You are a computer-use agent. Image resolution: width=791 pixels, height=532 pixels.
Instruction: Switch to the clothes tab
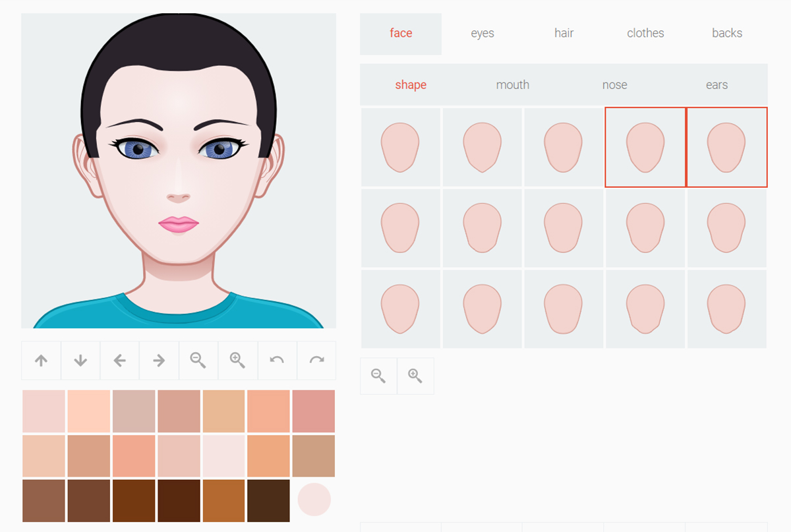[x=645, y=33]
